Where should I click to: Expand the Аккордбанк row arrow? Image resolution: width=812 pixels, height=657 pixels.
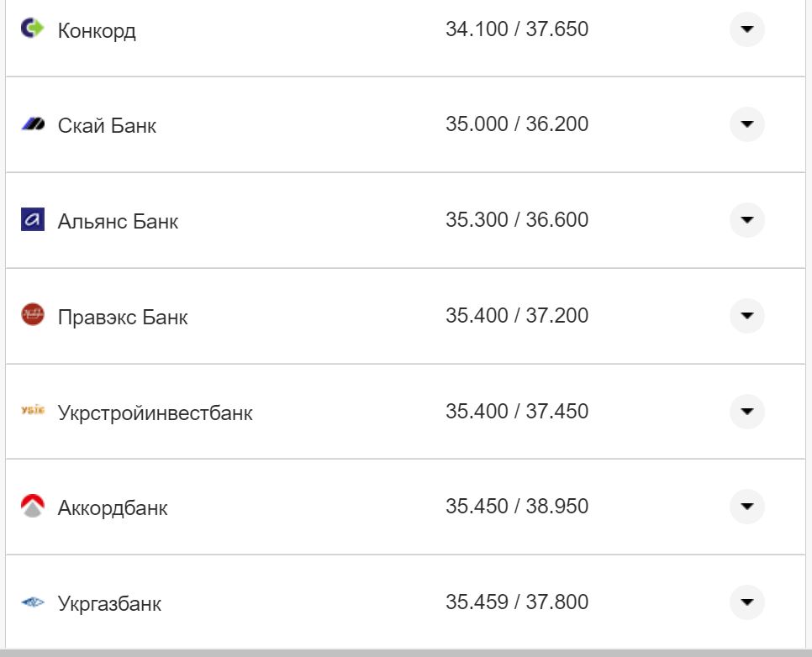[746, 507]
